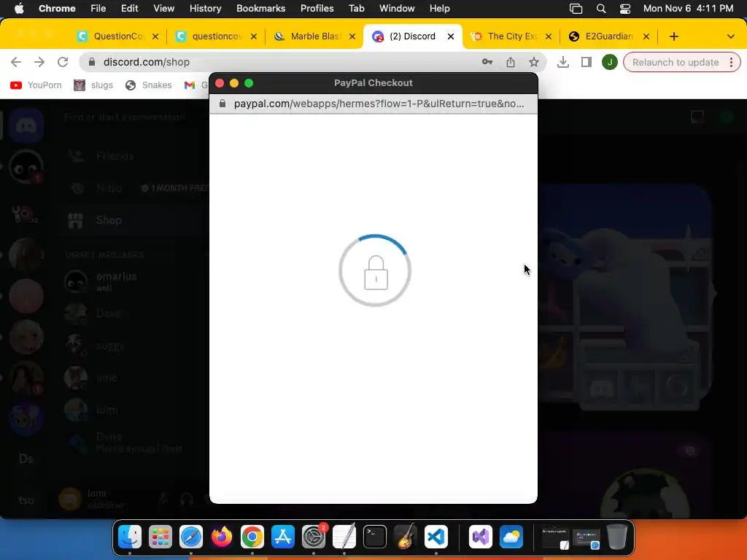747x560 pixels.
Task: Open the Window menu
Action: [397, 9]
